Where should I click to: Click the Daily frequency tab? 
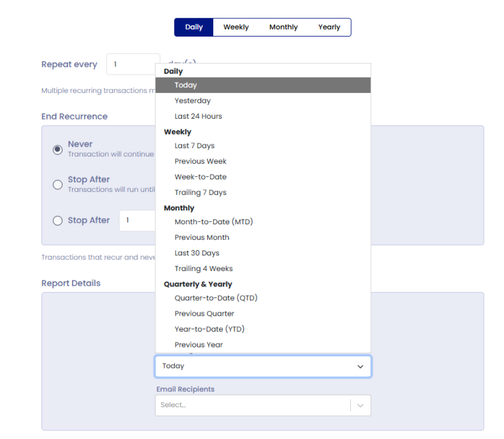[x=194, y=27]
